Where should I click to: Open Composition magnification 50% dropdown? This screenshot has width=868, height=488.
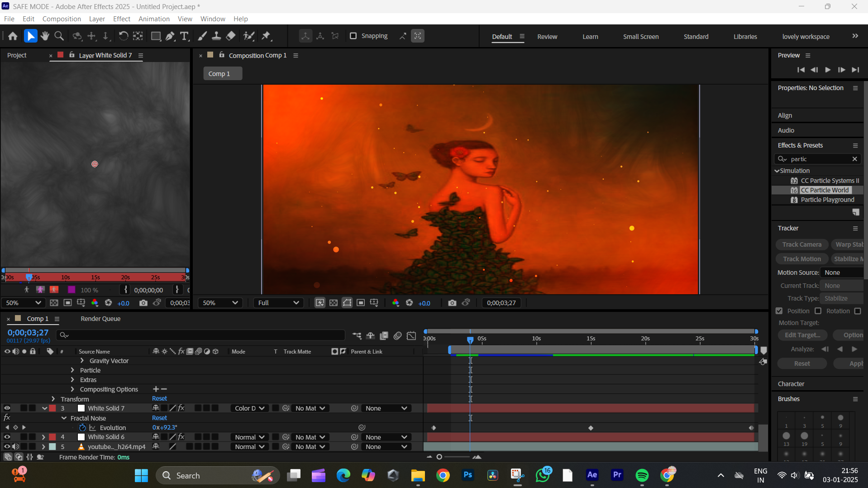tap(220, 303)
